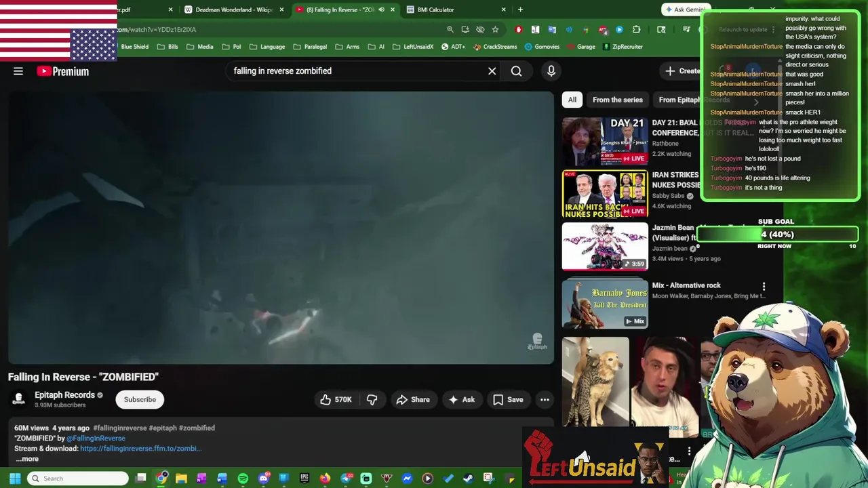868x488 pixels.
Task: Open the Gomovies bookmark
Action: (542, 47)
